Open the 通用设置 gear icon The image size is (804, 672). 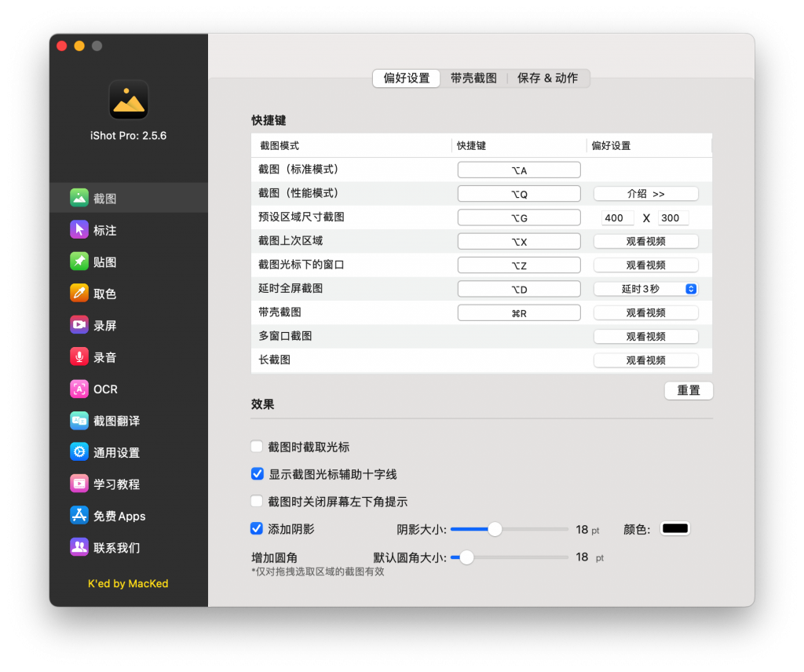[x=79, y=452]
